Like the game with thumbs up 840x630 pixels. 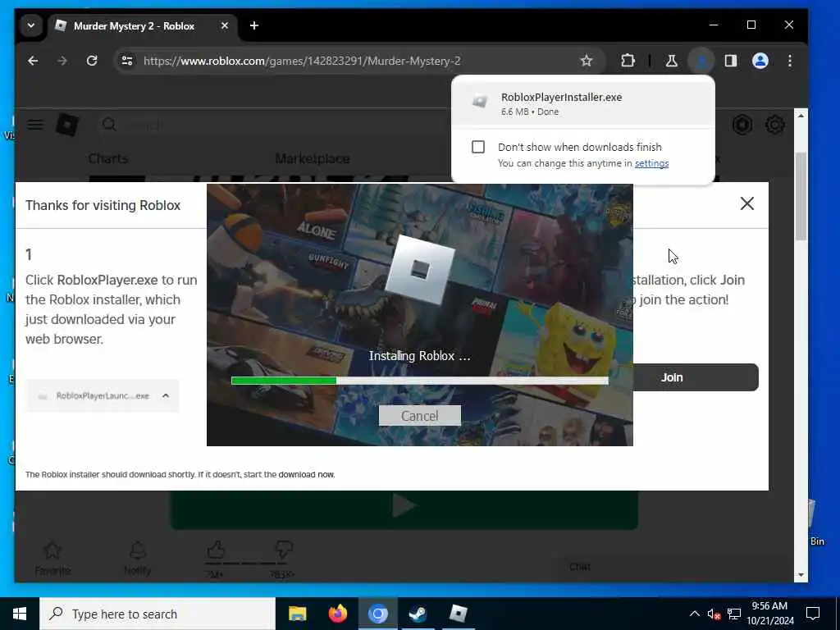(x=215, y=550)
